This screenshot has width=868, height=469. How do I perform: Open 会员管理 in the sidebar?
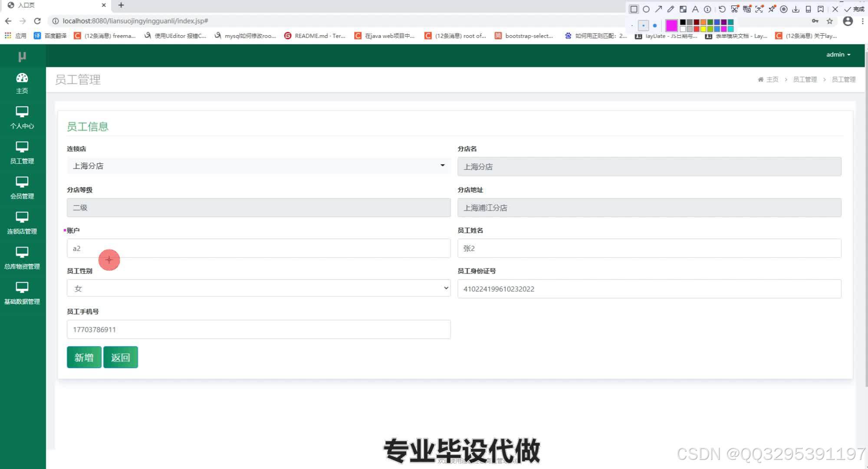pyautogui.click(x=22, y=188)
